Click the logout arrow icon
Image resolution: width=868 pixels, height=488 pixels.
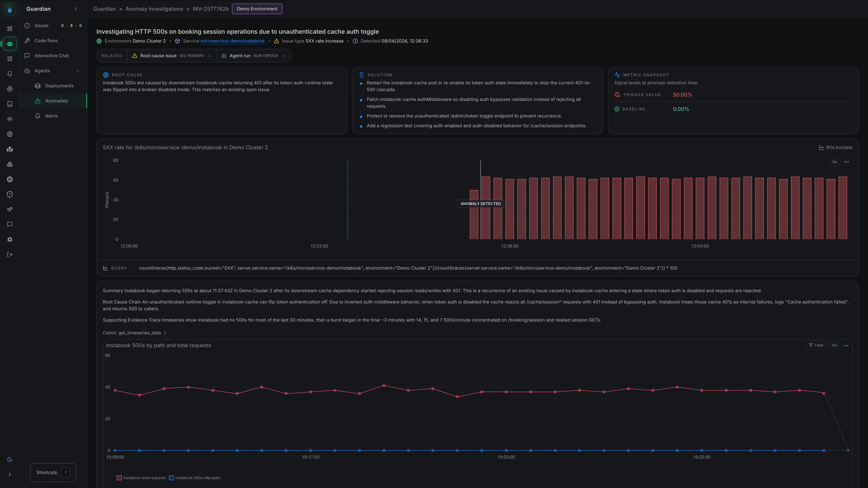tap(10, 255)
